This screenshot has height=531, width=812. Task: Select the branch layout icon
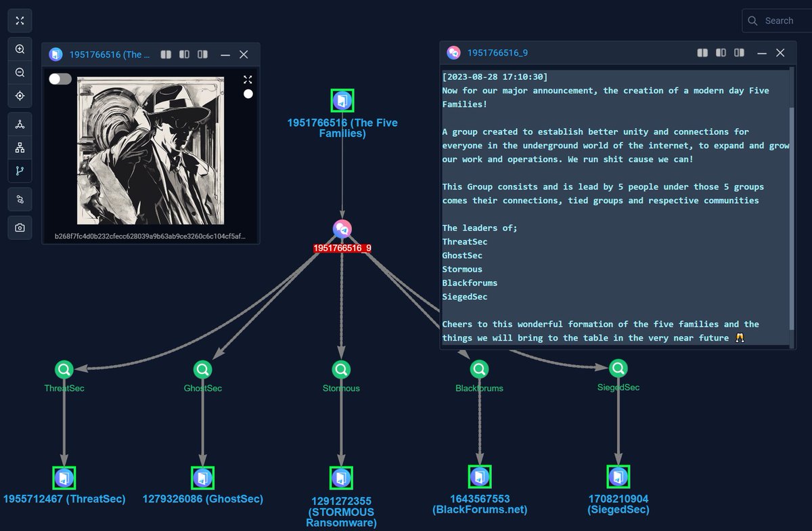[x=20, y=171]
